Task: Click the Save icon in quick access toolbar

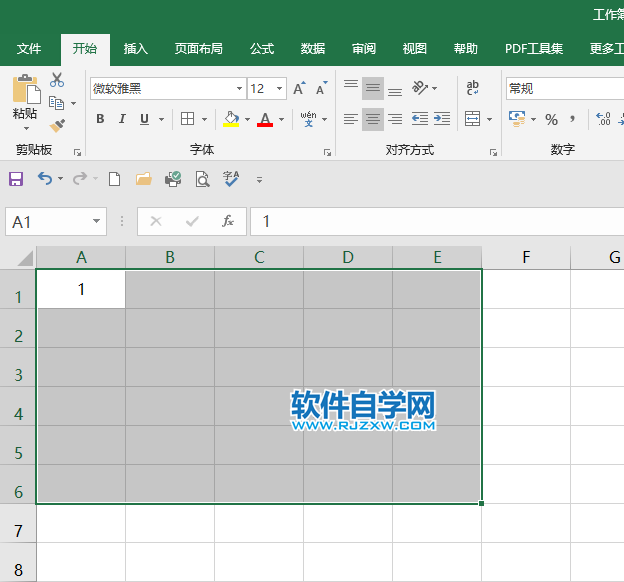Action: tap(16, 179)
